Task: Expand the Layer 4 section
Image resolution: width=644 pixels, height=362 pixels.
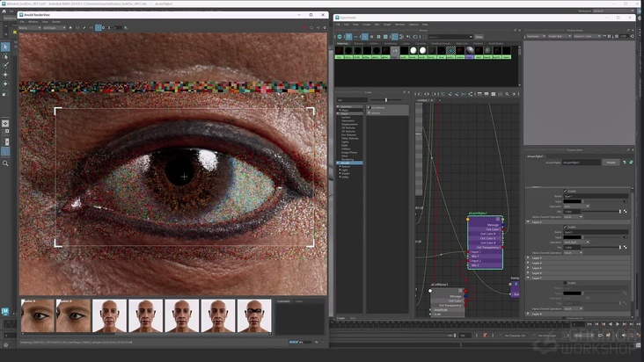Action: 578,263
